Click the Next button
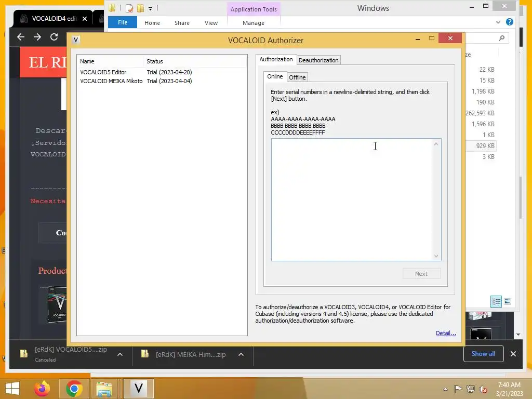Screen dimensions: 532x399 pos(421,273)
